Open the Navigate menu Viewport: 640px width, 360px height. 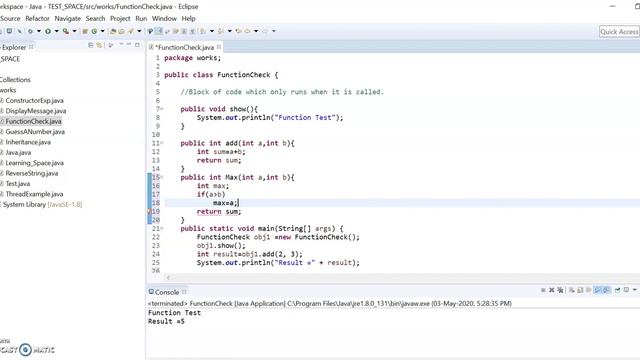point(67,18)
